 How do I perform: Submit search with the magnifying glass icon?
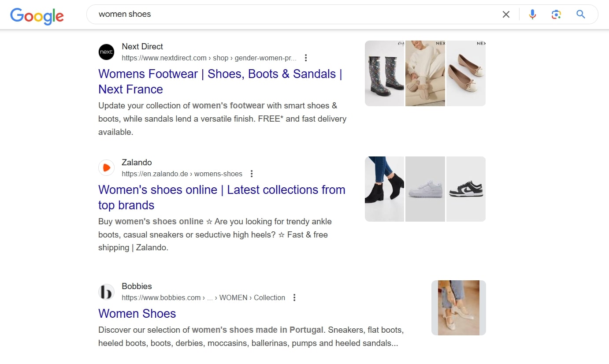coord(581,15)
